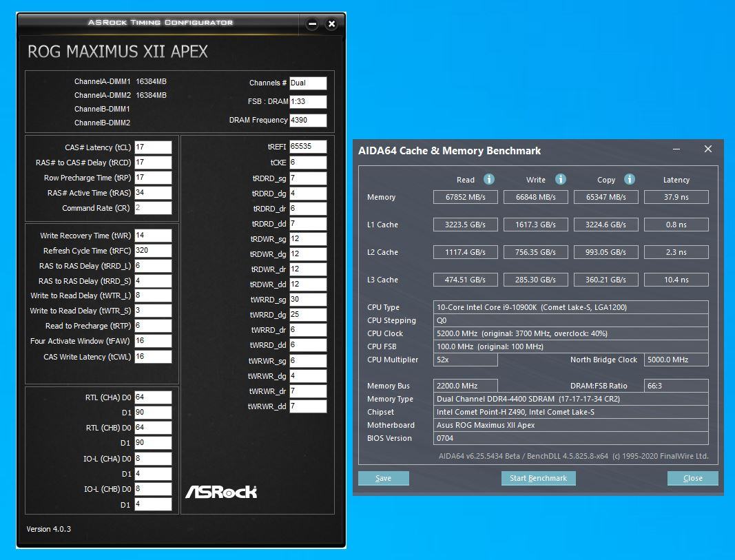The image size is (735, 560).
Task: Close the ASRock Timing Configurator window
Action: pos(331,23)
